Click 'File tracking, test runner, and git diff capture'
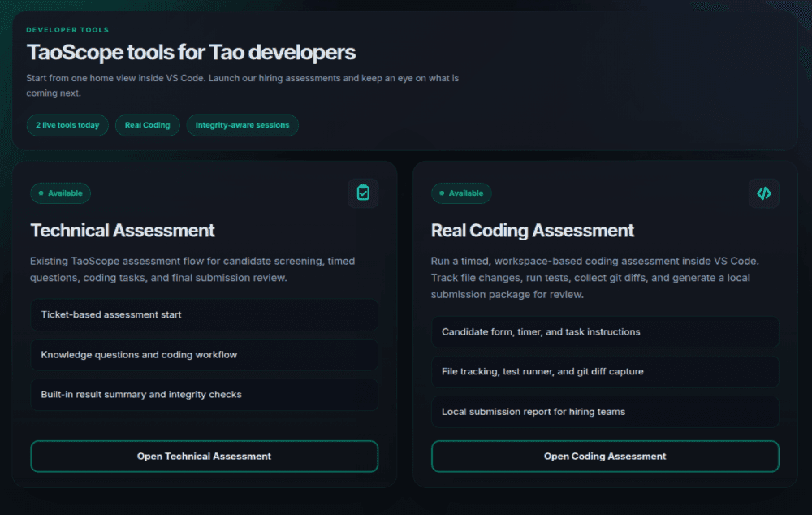Screen dimensions: 812x515 [x=605, y=372]
